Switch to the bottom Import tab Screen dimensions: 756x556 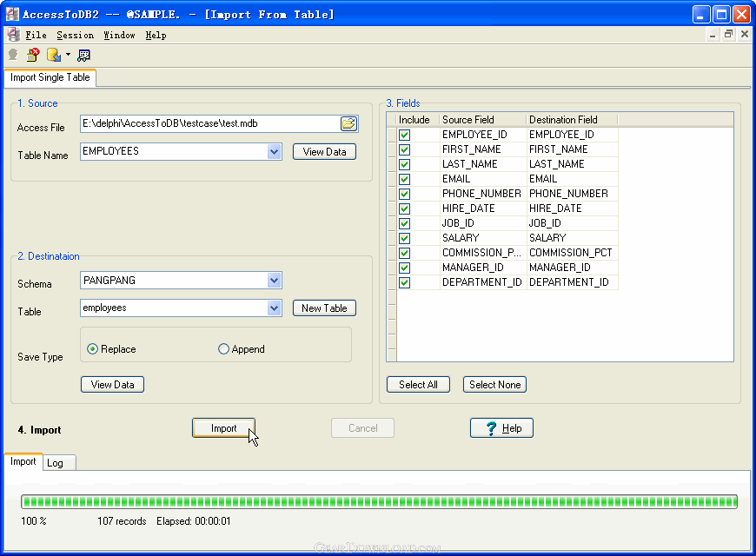click(23, 461)
